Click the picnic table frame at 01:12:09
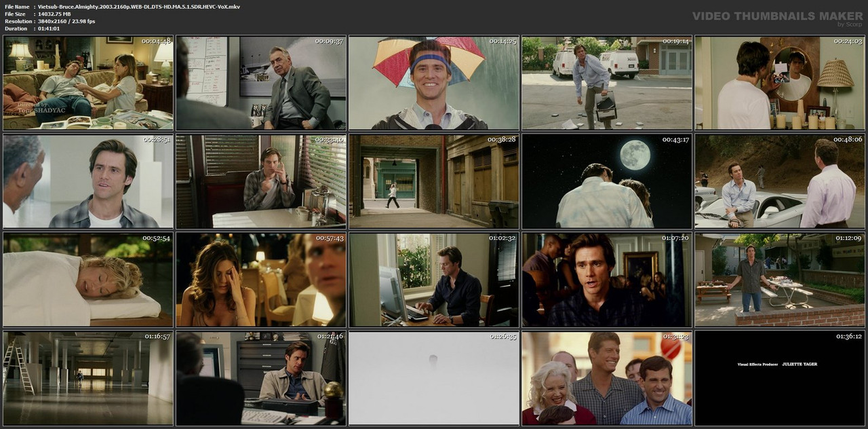868x429 pixels. (x=780, y=280)
